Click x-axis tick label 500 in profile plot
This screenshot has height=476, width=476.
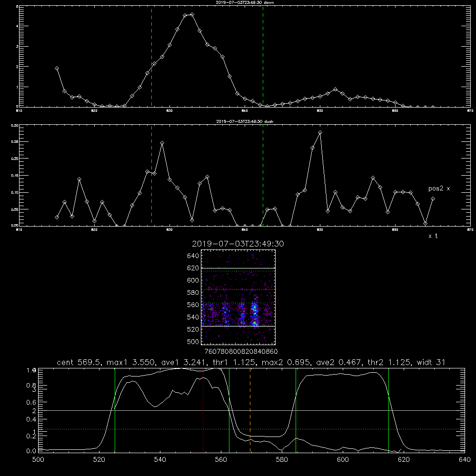point(38,460)
